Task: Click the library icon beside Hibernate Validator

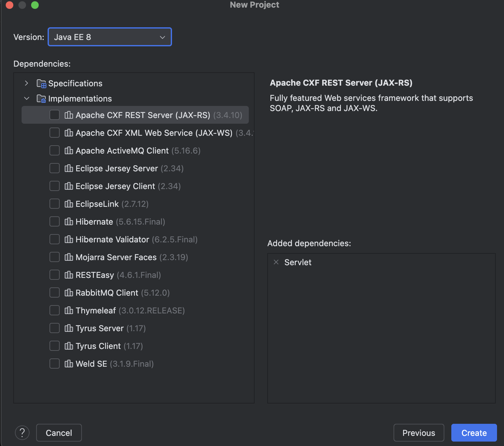Action: [69, 239]
